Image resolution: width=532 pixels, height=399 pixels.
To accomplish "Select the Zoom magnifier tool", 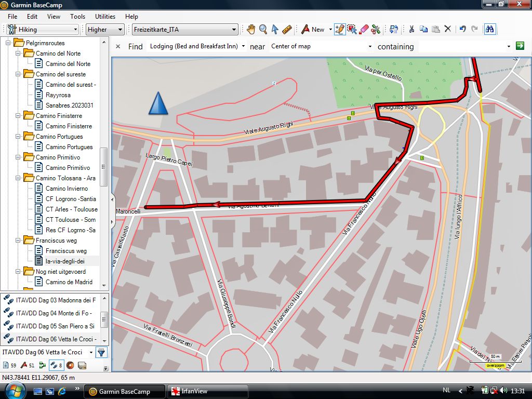I will tap(263, 30).
